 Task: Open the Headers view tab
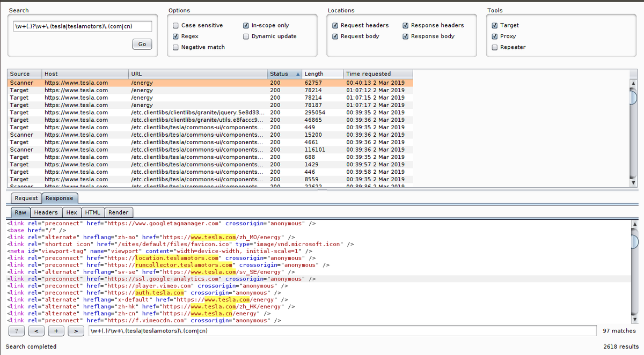tap(46, 212)
